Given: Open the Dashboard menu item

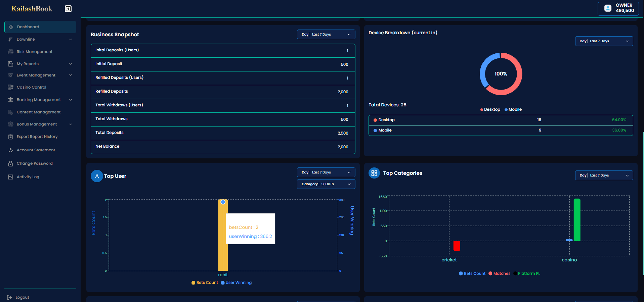Looking at the screenshot, I should (40, 27).
